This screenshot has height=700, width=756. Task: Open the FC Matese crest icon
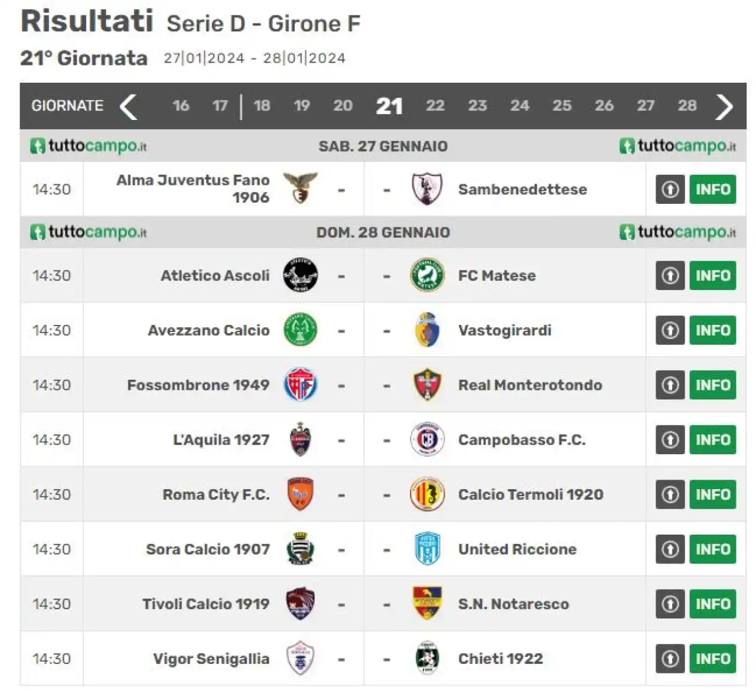(426, 275)
